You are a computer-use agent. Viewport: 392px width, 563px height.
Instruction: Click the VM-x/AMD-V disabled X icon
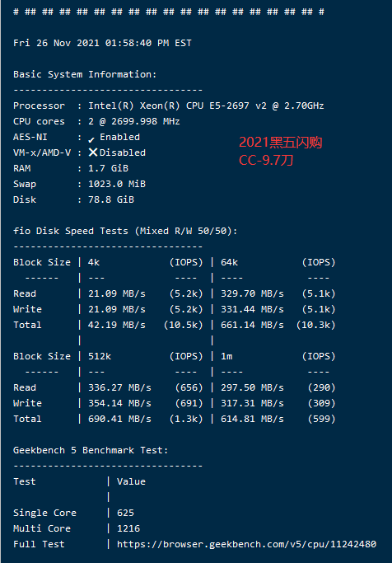(93, 152)
